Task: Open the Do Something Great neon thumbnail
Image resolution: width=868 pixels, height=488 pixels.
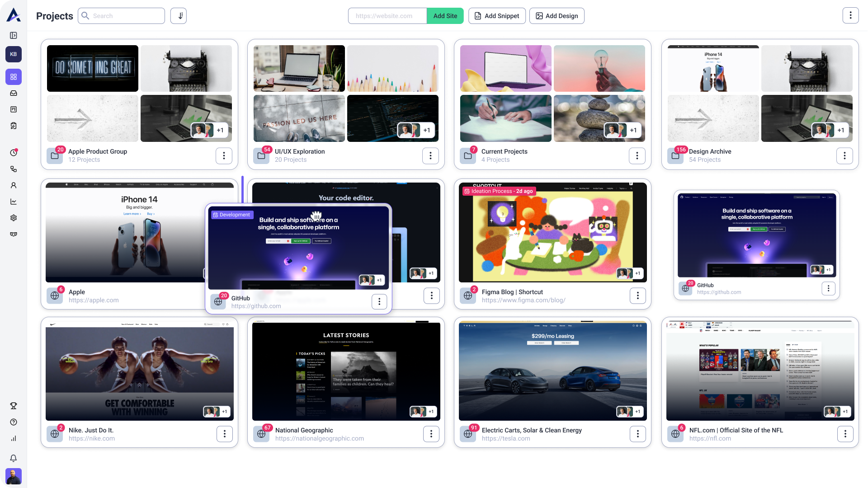Action: pyautogui.click(x=93, y=68)
